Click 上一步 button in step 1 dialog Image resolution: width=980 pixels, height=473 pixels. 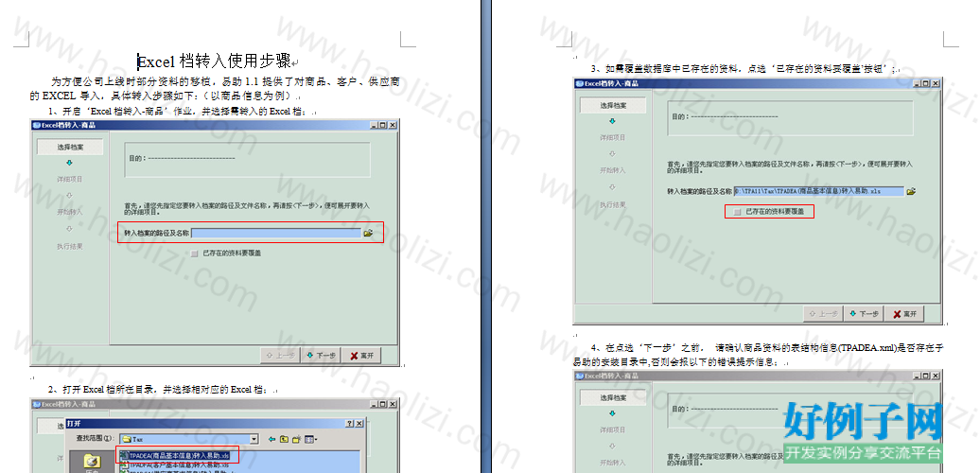tap(281, 356)
